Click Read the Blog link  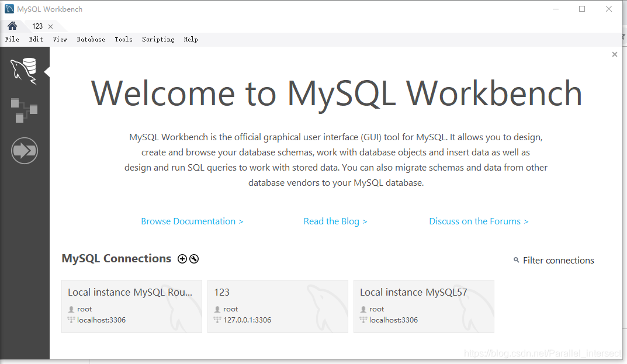335,221
